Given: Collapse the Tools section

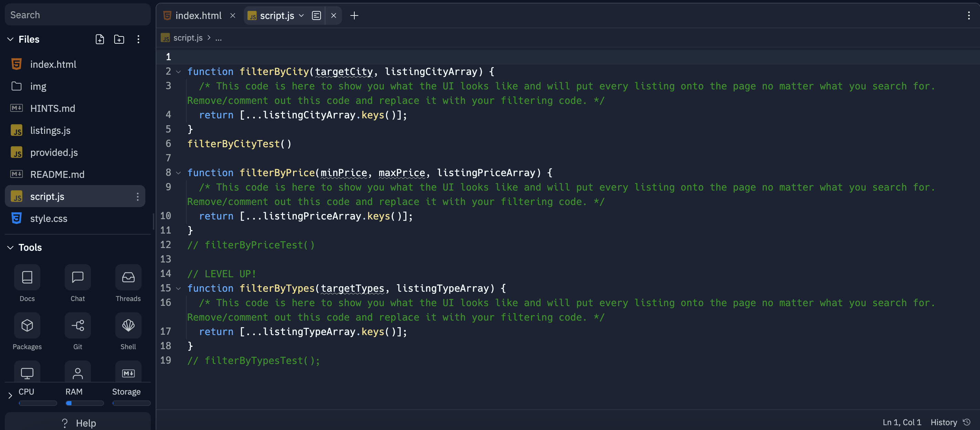Looking at the screenshot, I should click(x=10, y=247).
